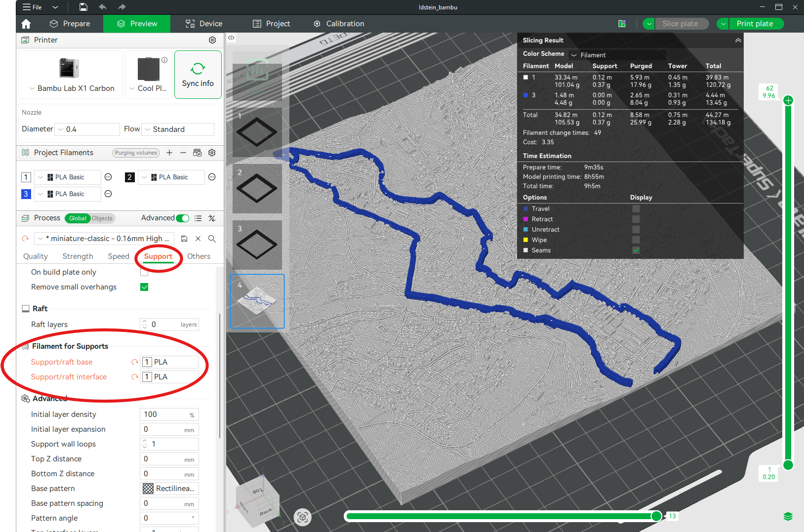Open the Color Scheme Filament dropdown
The height and width of the screenshot is (532, 804).
point(617,55)
